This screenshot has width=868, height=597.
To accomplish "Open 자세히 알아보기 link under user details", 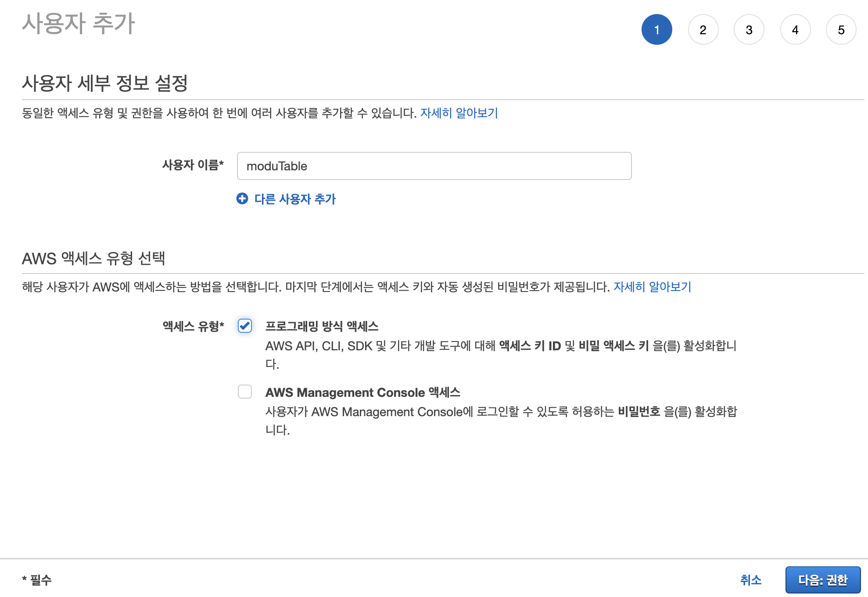I will 459,113.
